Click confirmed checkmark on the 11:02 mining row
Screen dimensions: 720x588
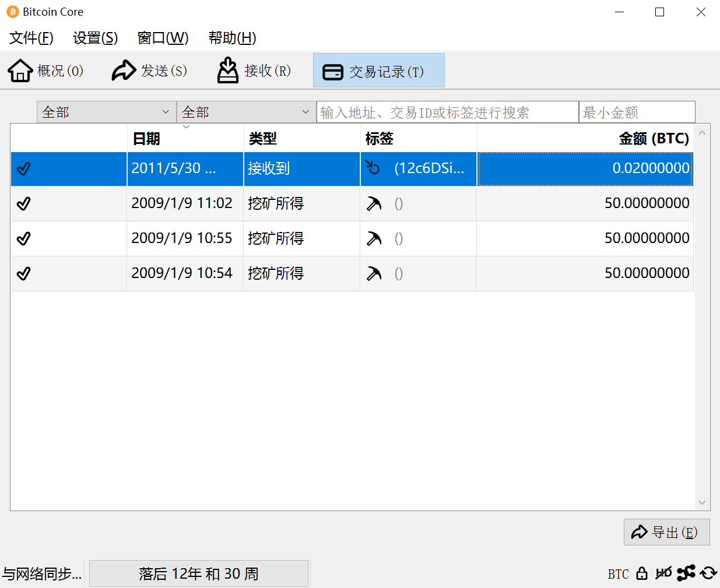tap(24, 204)
